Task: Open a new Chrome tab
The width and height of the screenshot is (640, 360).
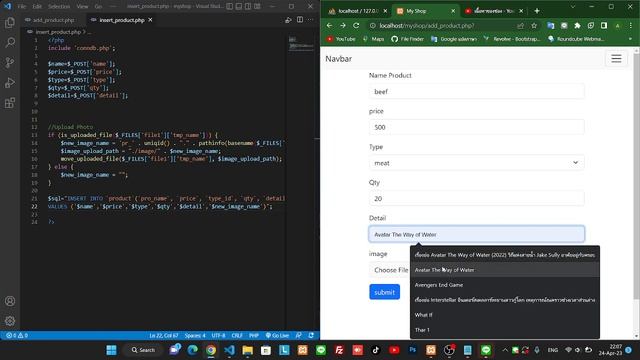Action: (537, 11)
